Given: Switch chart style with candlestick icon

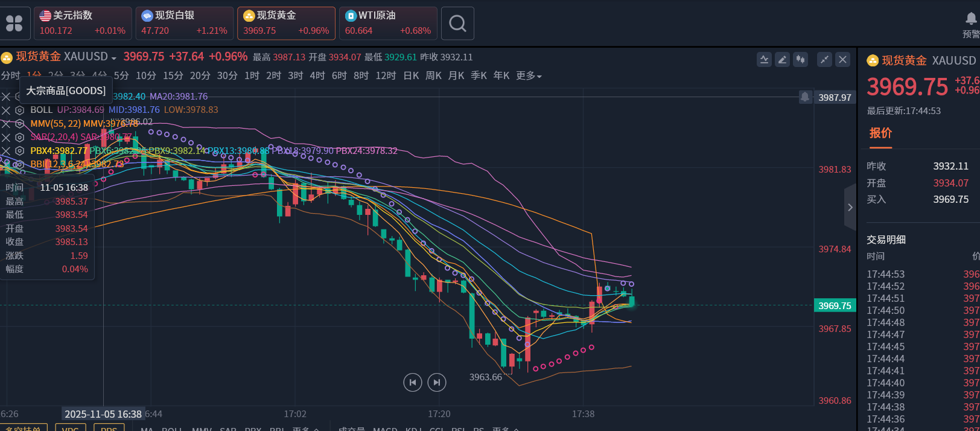Looking at the screenshot, I should (x=800, y=59).
